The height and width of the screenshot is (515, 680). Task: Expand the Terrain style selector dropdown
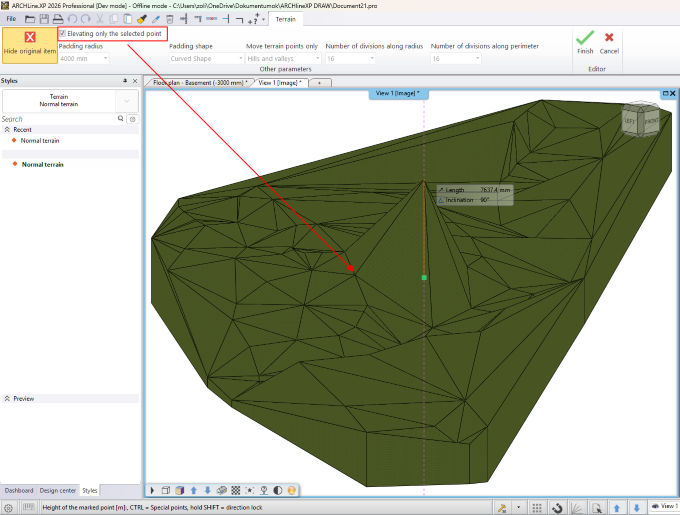pyautogui.click(x=127, y=101)
